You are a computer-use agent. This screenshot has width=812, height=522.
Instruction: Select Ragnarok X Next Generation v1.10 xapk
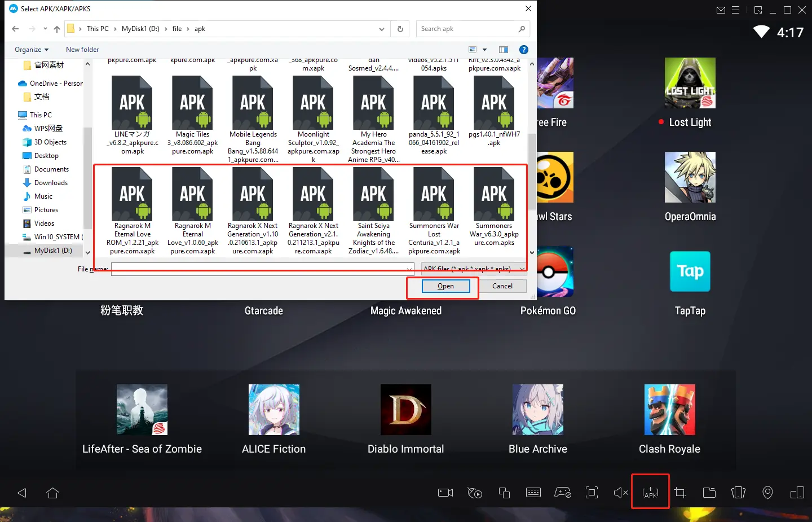[x=253, y=211]
